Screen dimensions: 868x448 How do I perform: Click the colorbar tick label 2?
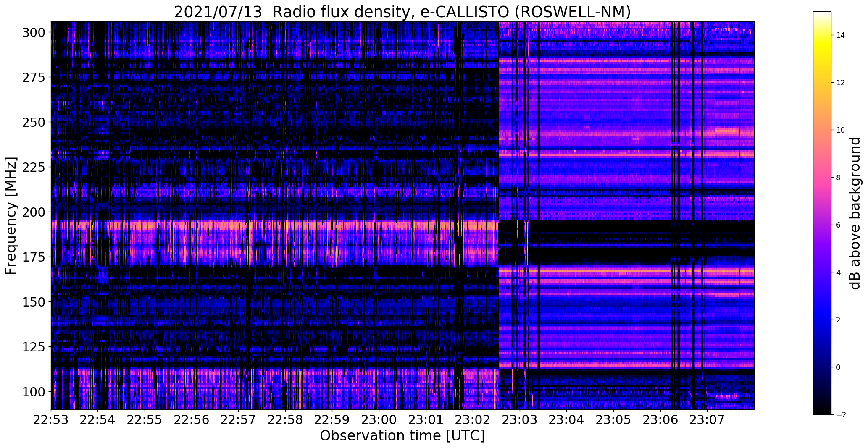(x=838, y=320)
